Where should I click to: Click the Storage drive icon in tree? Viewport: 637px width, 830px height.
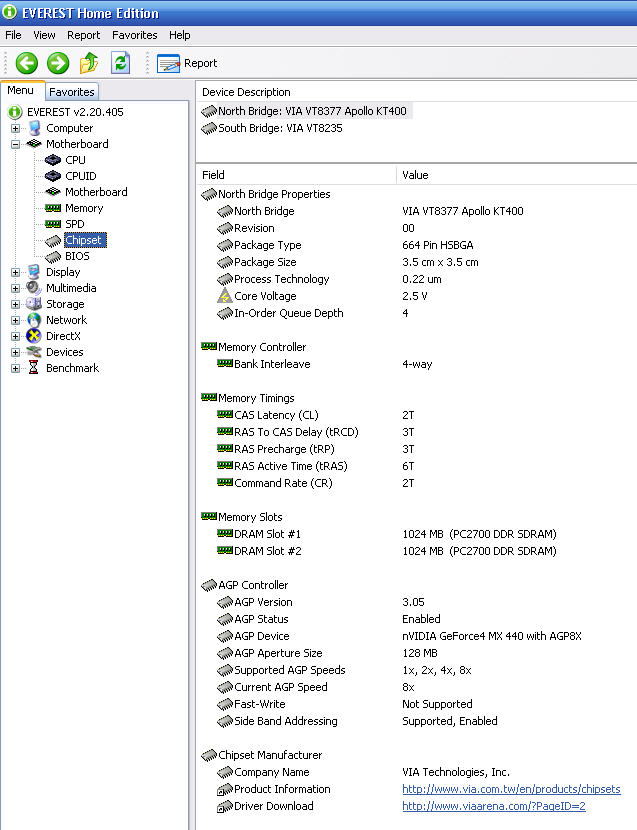[x=34, y=304]
